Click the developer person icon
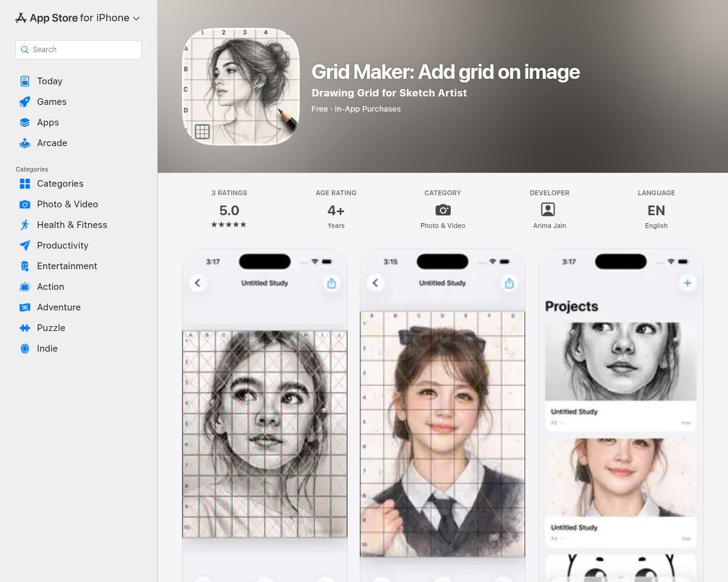The height and width of the screenshot is (582, 728). click(548, 209)
